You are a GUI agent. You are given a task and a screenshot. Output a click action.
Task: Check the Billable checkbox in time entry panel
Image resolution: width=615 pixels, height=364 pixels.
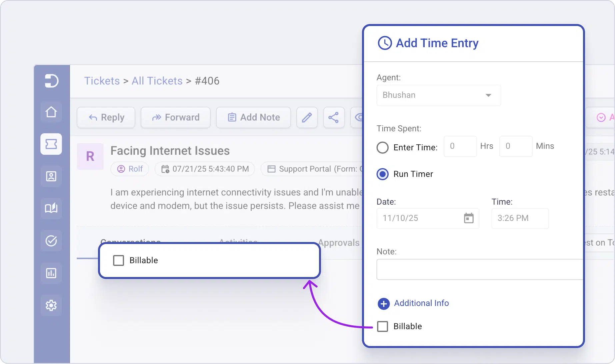pos(383,326)
